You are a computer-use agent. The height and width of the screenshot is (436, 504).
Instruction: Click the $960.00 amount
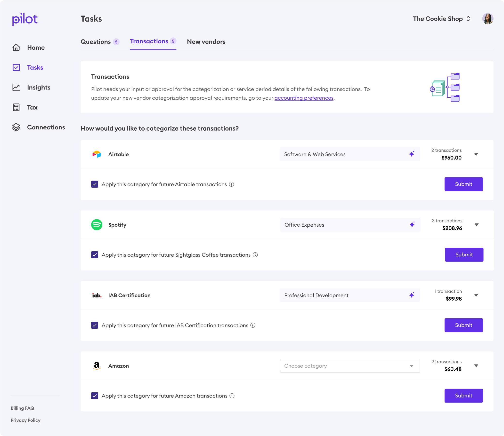(x=451, y=158)
